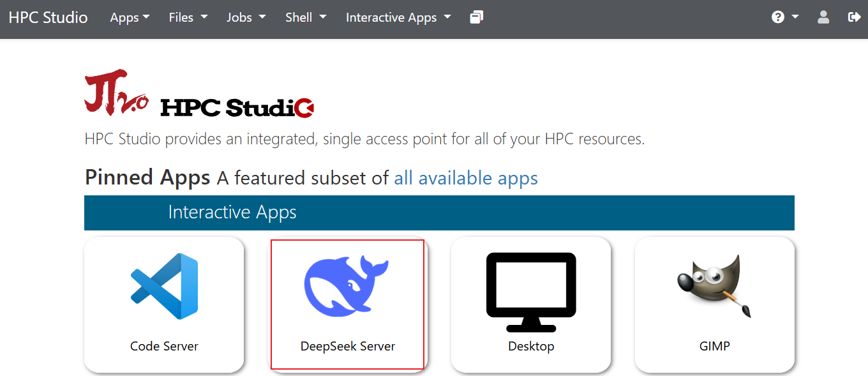Launch the GIMP mascot icon
Image resolution: width=868 pixels, height=376 pixels.
[714, 286]
